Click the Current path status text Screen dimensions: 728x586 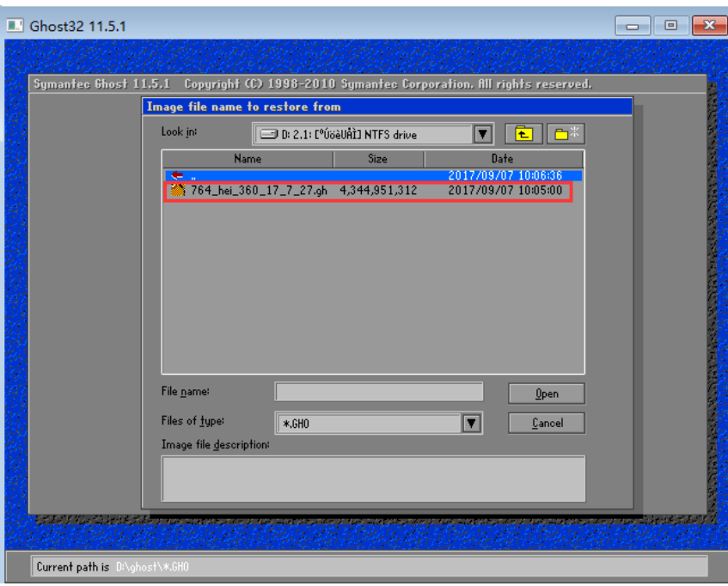(113, 567)
